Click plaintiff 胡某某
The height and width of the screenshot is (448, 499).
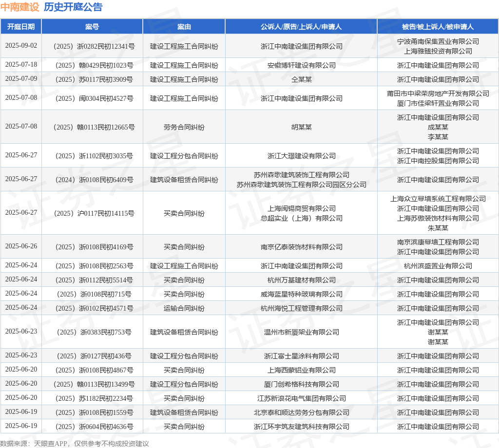click(x=301, y=127)
